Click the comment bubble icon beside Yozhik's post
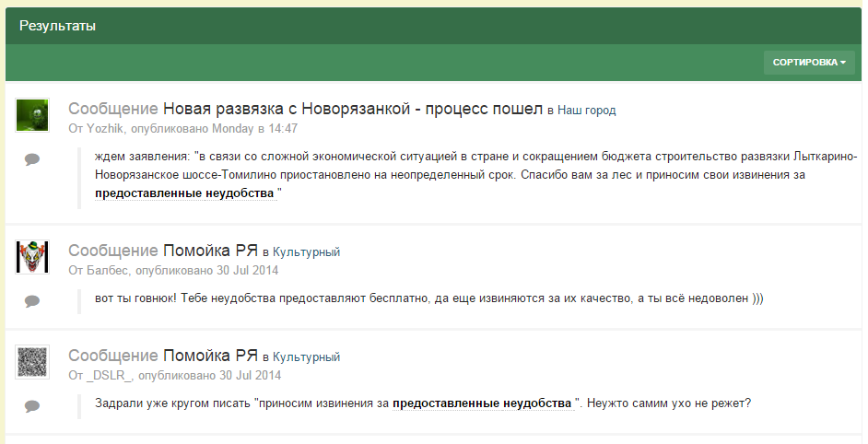The image size is (868, 444). click(32, 159)
